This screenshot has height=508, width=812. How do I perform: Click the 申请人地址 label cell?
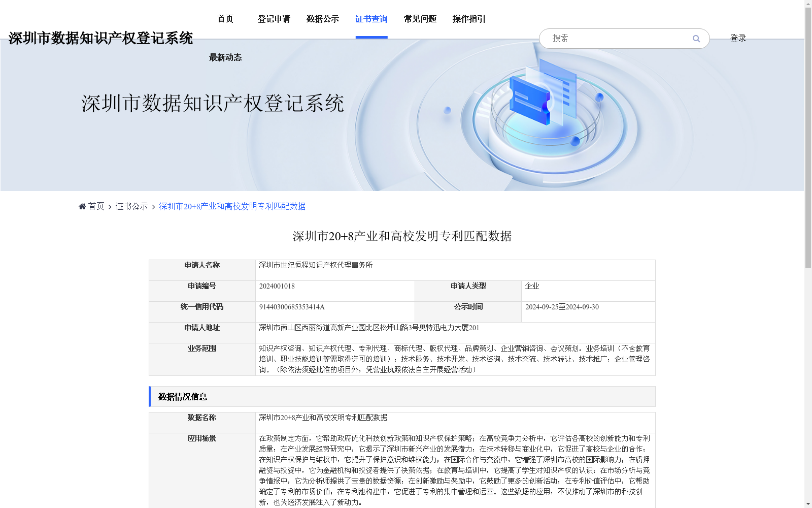point(202,333)
